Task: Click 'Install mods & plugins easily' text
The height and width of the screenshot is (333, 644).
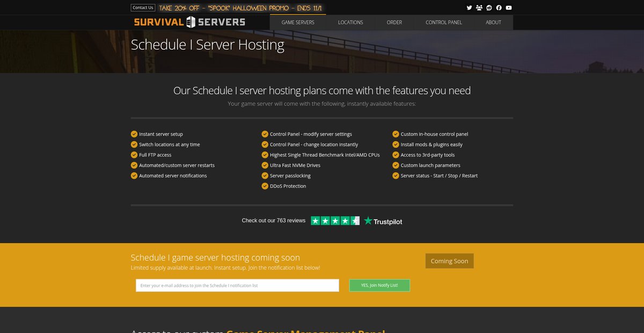Action: 431,144
